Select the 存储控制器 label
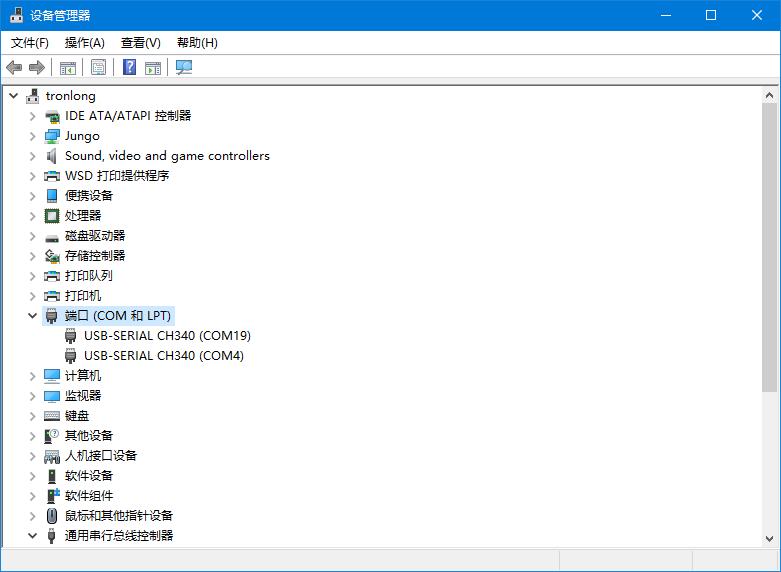The width and height of the screenshot is (781, 572). (95, 256)
